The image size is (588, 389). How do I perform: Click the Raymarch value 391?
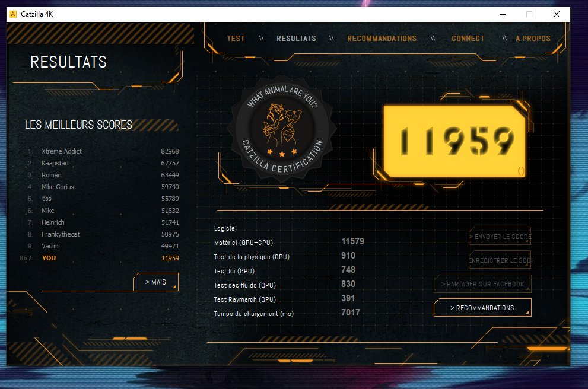348,298
